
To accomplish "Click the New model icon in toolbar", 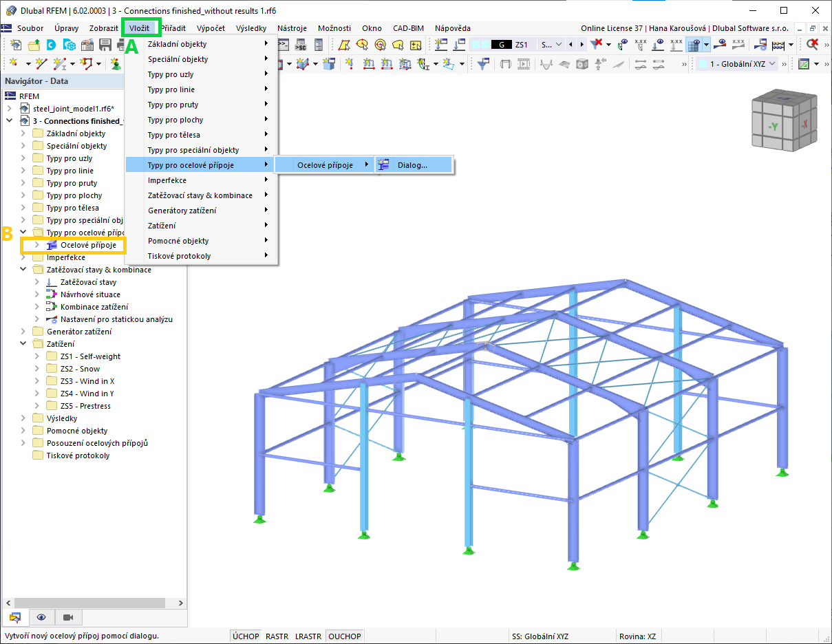I will (15, 45).
